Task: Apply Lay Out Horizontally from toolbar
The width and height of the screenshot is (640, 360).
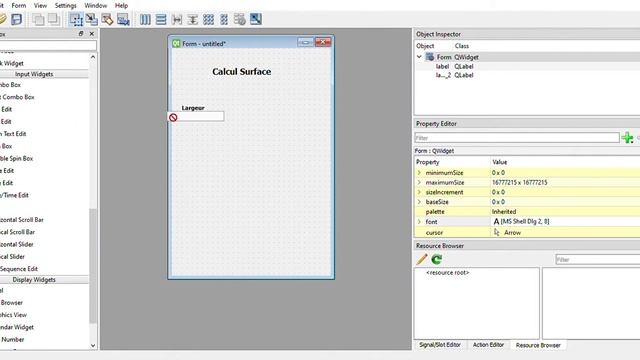Action: (145, 19)
